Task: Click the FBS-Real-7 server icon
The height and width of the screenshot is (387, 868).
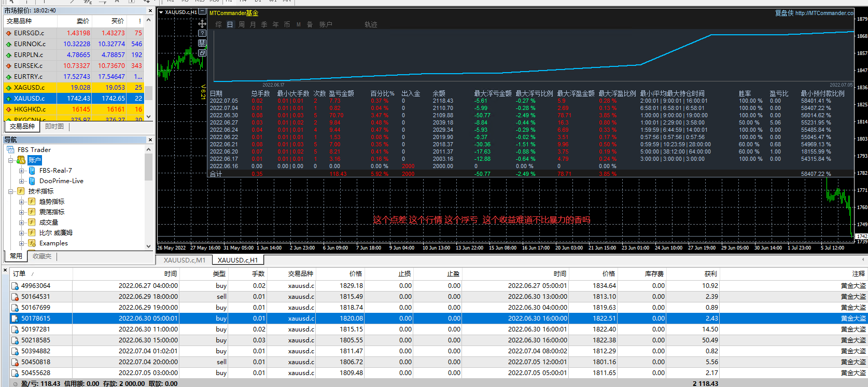Action: (32, 171)
